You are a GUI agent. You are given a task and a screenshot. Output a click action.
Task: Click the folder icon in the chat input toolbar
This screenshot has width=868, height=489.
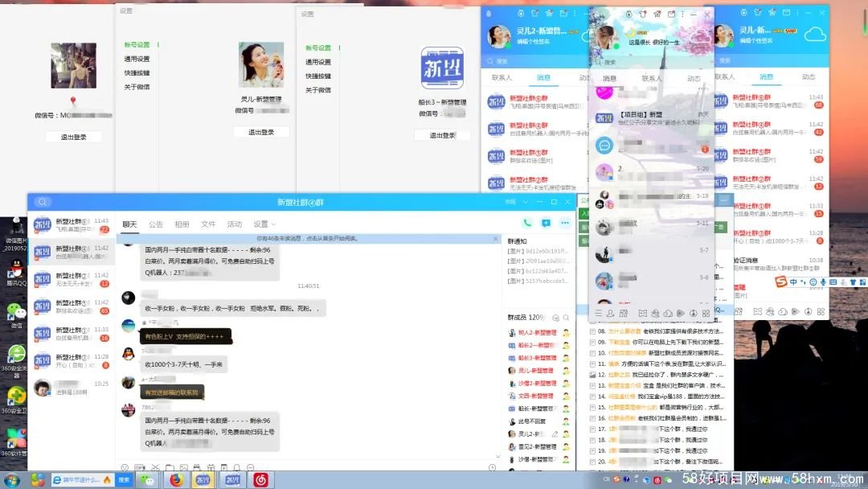(x=170, y=467)
